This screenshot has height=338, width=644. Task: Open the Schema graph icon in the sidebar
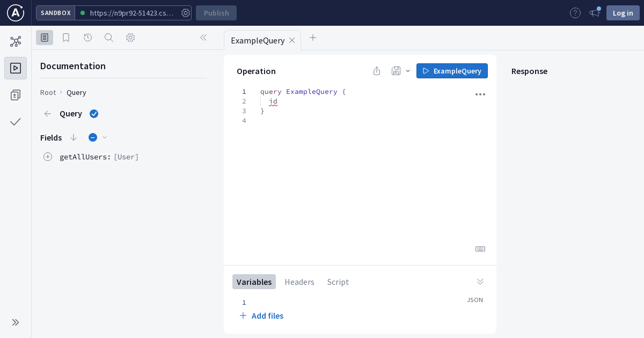tap(16, 41)
